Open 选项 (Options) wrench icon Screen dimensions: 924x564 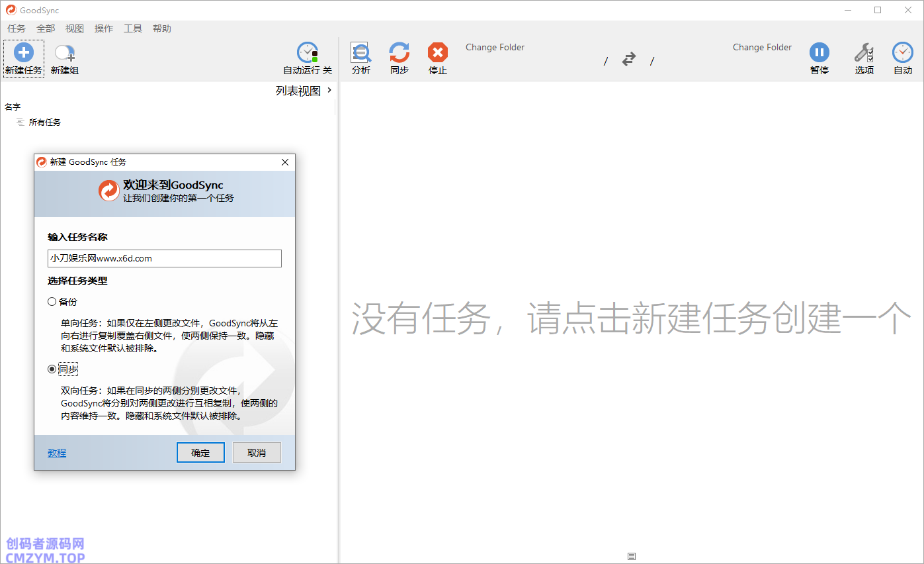pyautogui.click(x=864, y=53)
